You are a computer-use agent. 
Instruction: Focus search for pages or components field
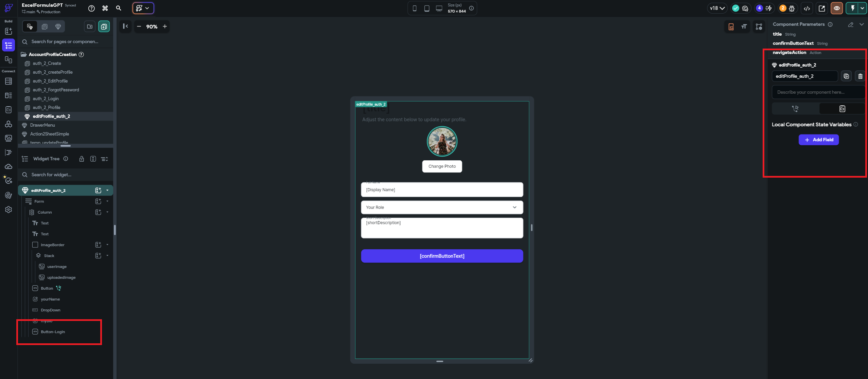pyautogui.click(x=66, y=41)
